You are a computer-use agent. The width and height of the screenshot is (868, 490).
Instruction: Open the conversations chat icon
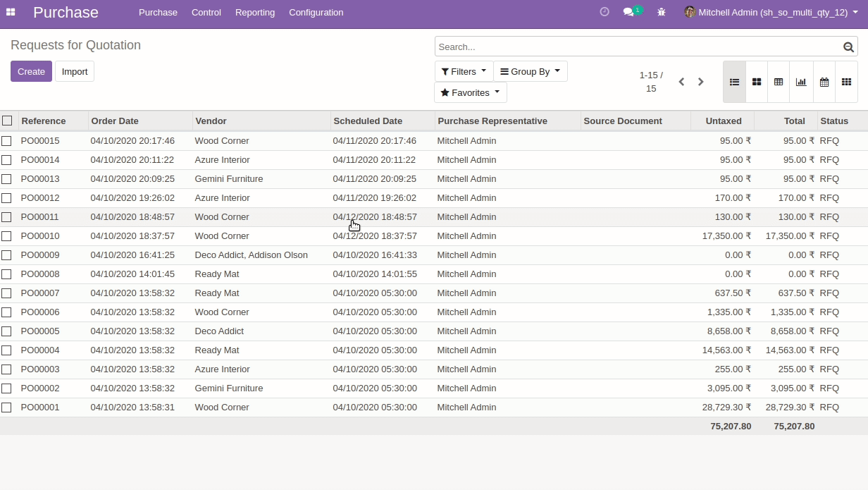click(629, 12)
